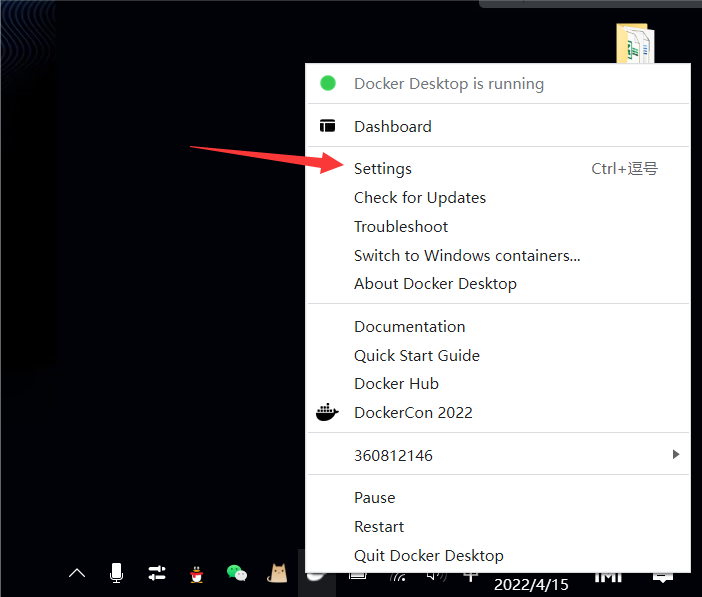Click the taskbar date 2022/4/15
This screenshot has height=597, width=702.
531,585
